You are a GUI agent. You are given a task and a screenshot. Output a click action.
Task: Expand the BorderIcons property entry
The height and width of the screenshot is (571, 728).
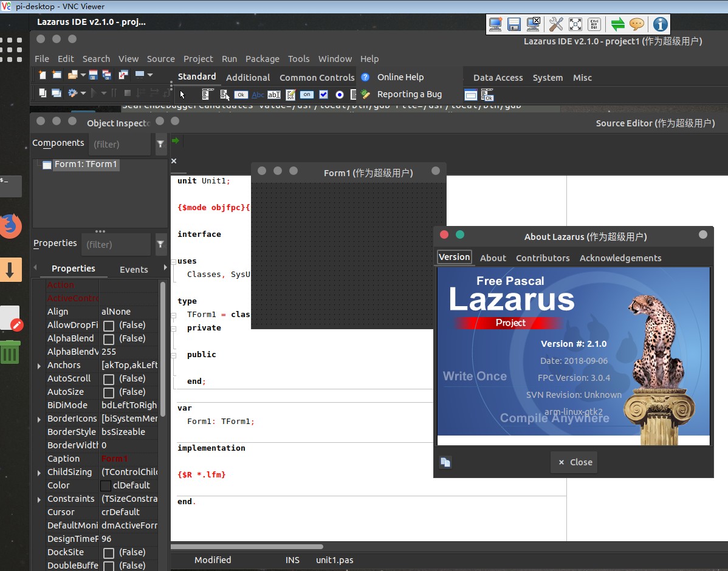[39, 419]
